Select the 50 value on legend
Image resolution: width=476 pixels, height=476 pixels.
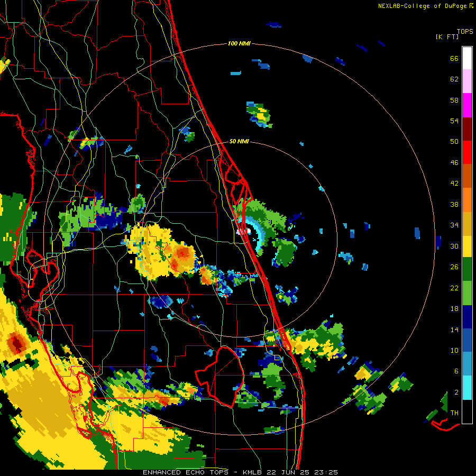click(x=454, y=142)
